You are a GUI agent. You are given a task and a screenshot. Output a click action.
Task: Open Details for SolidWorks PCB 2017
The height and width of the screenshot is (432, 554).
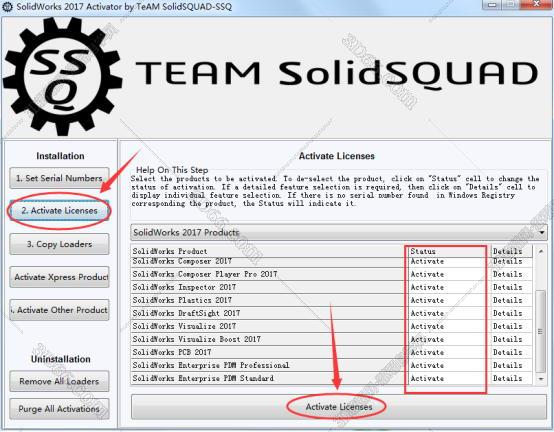coord(512,353)
